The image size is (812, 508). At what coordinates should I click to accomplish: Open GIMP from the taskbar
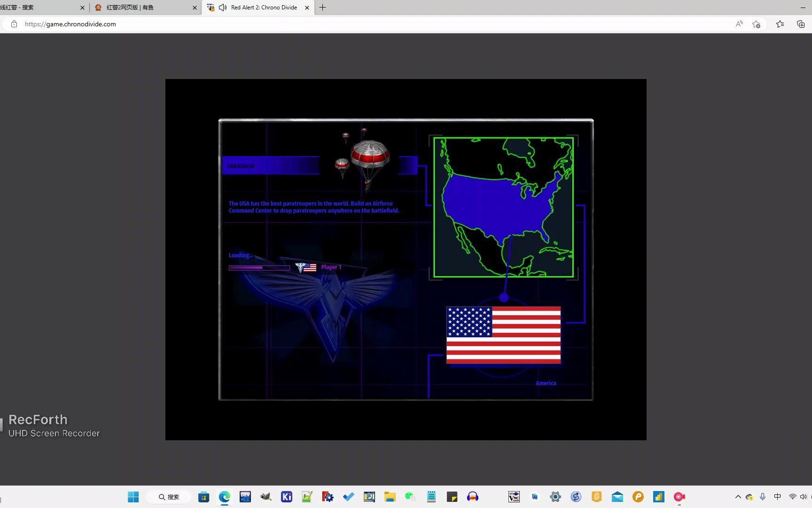[x=266, y=497]
